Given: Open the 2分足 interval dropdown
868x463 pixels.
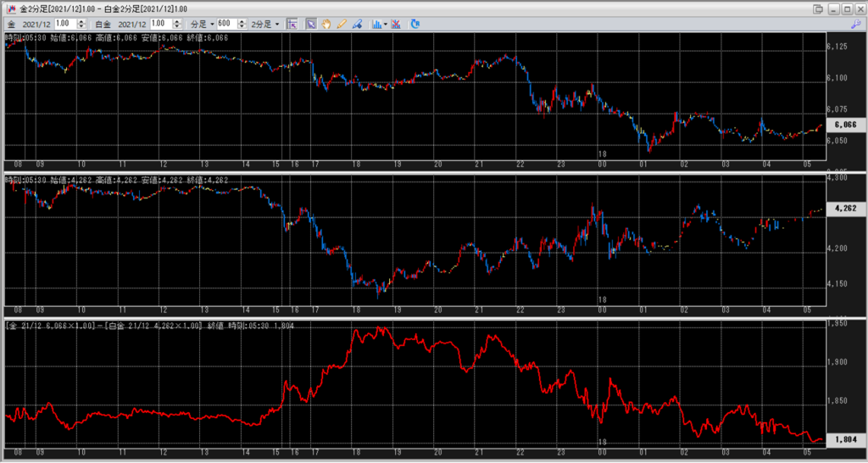Looking at the screenshot, I should point(263,24).
